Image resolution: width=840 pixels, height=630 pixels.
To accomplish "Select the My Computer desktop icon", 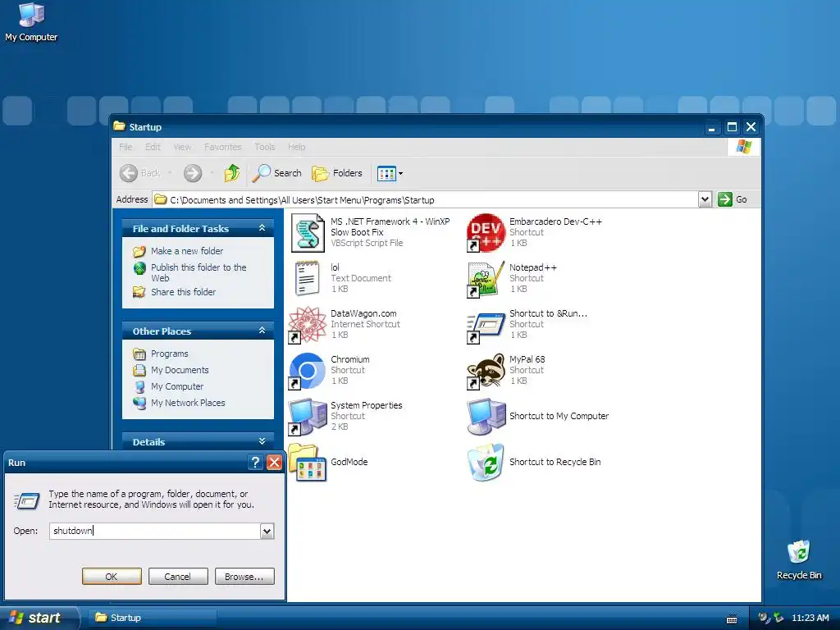I will click(31, 22).
